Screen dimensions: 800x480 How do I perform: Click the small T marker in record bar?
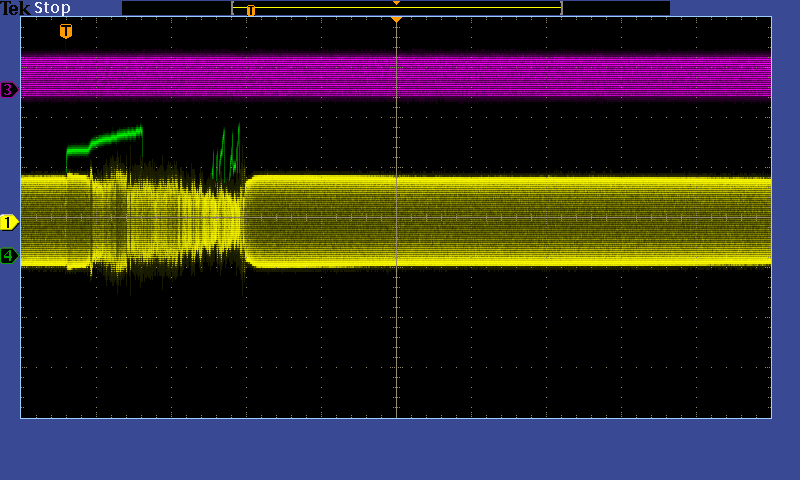point(251,10)
